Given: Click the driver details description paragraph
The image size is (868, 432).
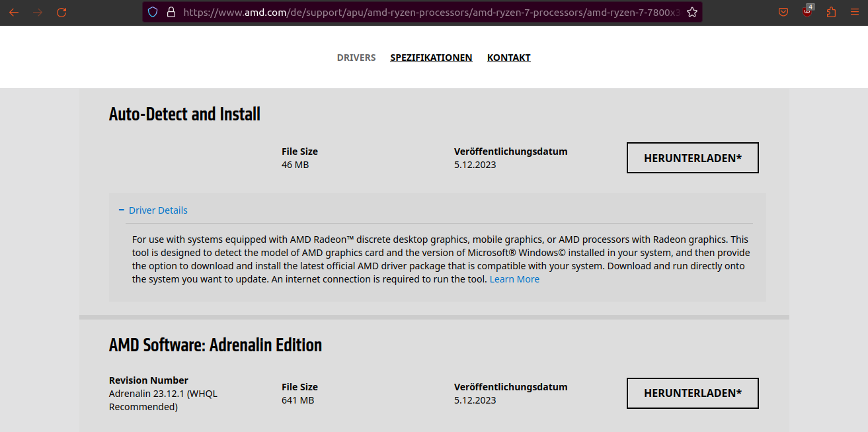Looking at the screenshot, I should (441, 259).
